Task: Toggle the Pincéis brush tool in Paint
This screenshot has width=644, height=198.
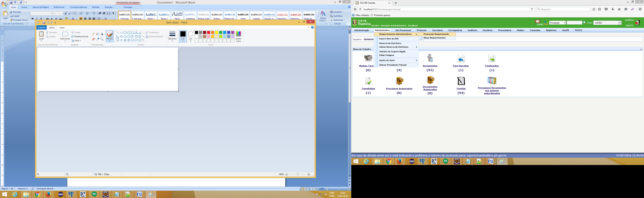Action: 110,36
